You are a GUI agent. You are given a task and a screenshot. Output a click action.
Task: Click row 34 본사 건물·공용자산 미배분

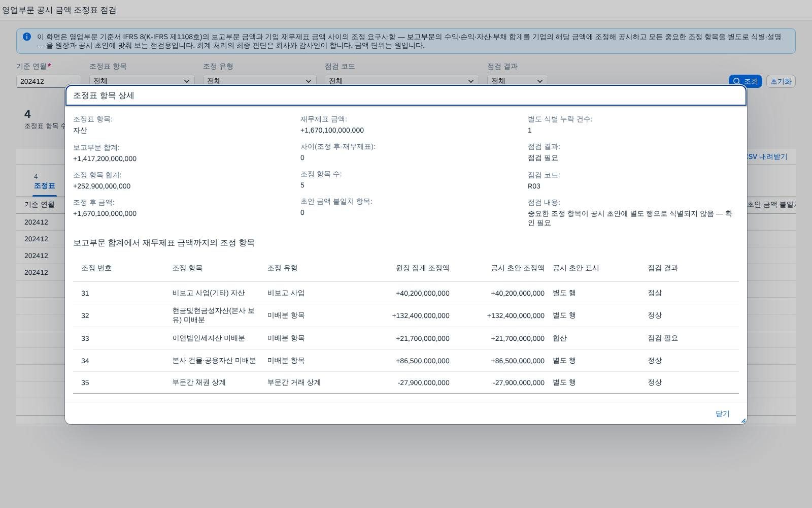point(406,361)
